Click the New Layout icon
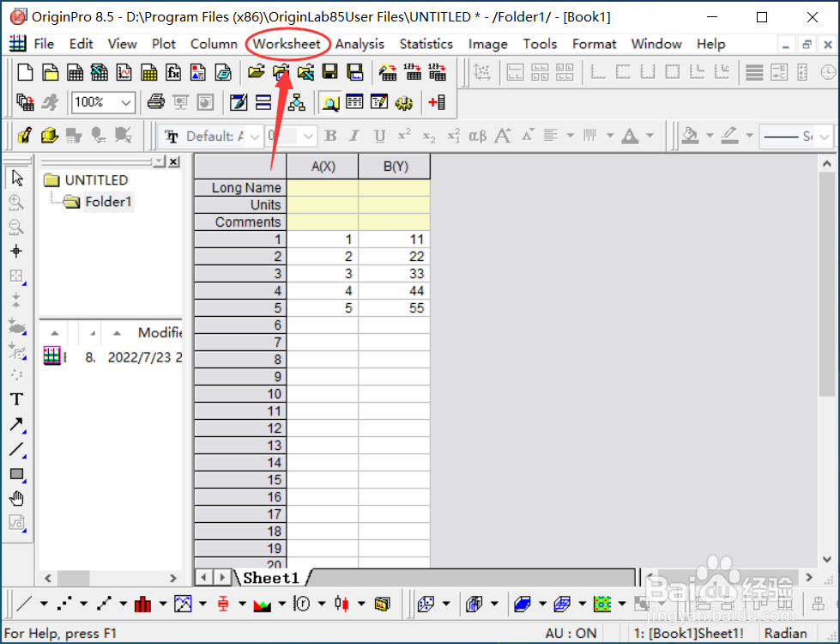 tap(198, 72)
